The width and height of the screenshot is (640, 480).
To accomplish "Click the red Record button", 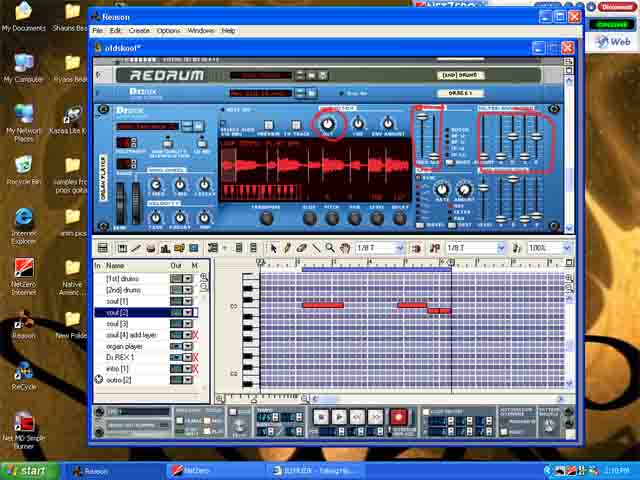I will pos(398,417).
